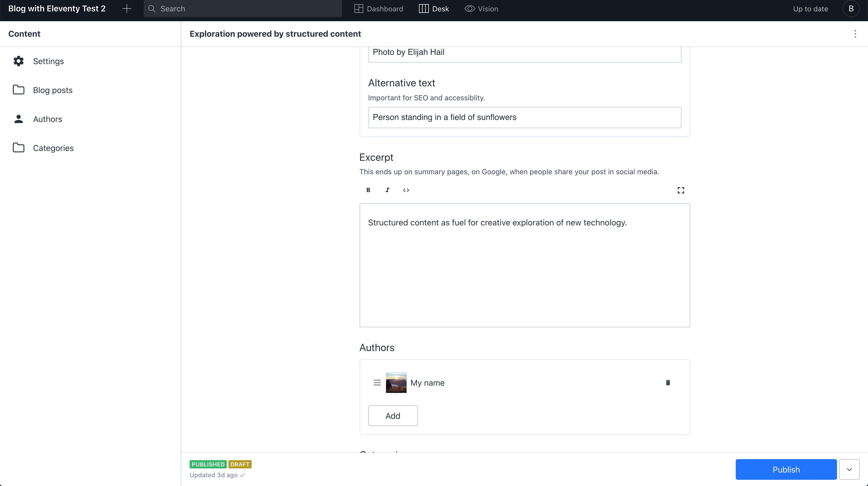This screenshot has height=486, width=868.
Task: Click the Alternative text input field
Action: [524, 117]
